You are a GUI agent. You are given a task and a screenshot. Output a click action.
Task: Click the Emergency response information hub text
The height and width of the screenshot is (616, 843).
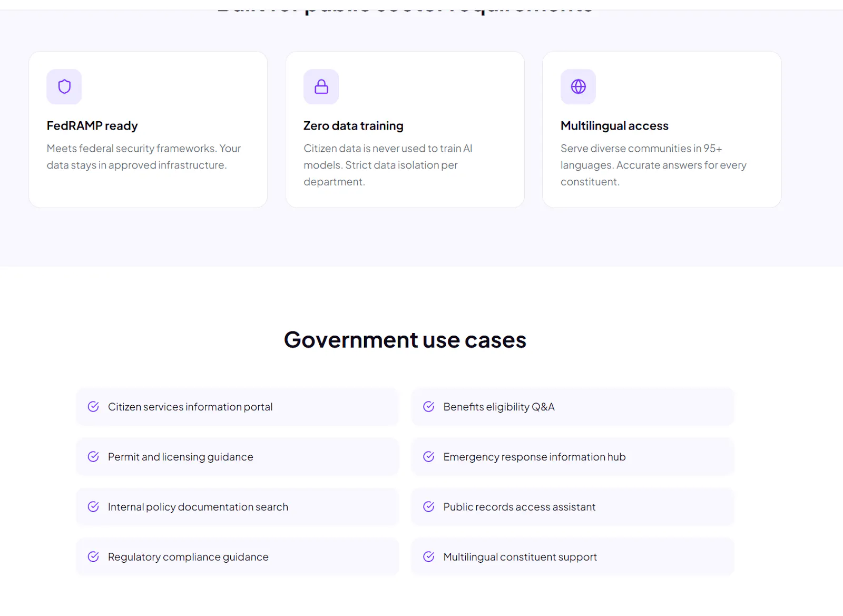pyautogui.click(x=534, y=457)
